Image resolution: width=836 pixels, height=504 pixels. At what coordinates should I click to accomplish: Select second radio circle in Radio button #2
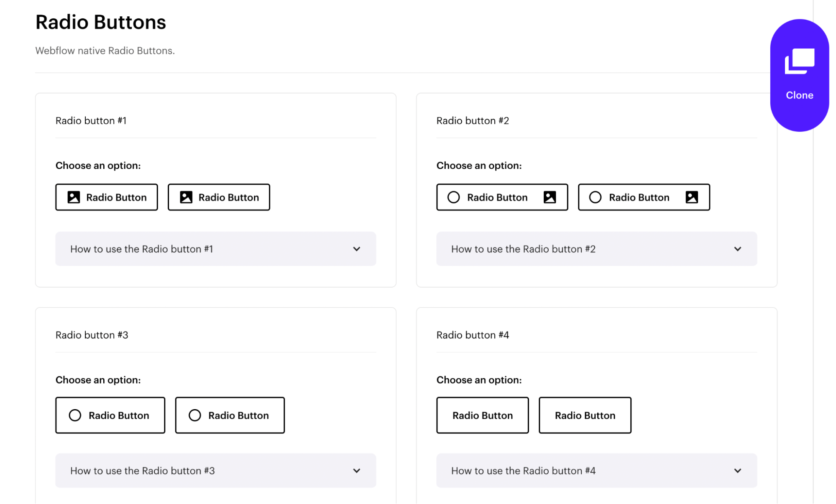pos(595,197)
